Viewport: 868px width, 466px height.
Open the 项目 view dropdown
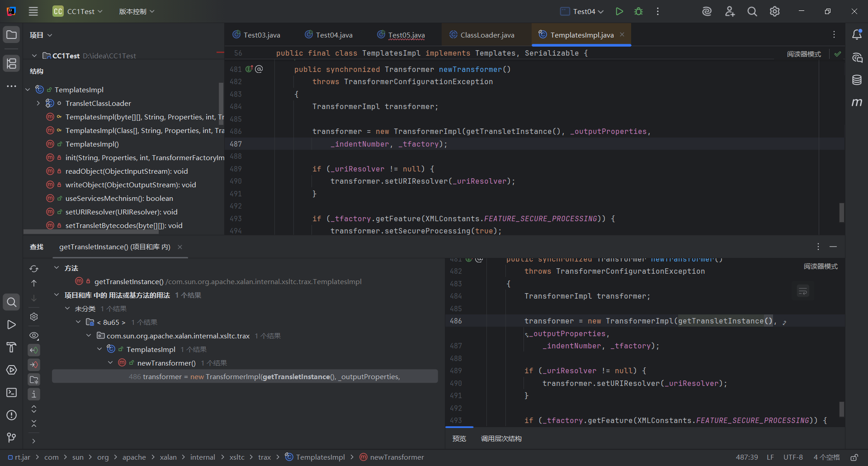point(41,35)
